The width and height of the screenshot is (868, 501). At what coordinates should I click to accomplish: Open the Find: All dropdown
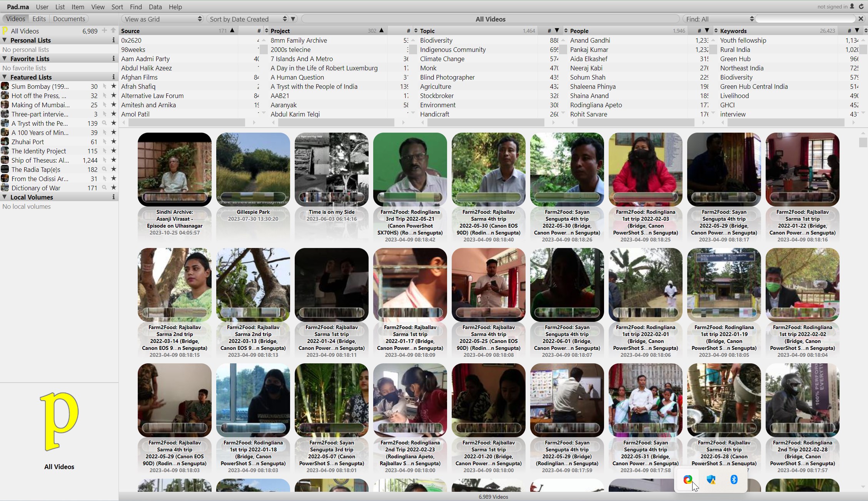click(x=719, y=19)
